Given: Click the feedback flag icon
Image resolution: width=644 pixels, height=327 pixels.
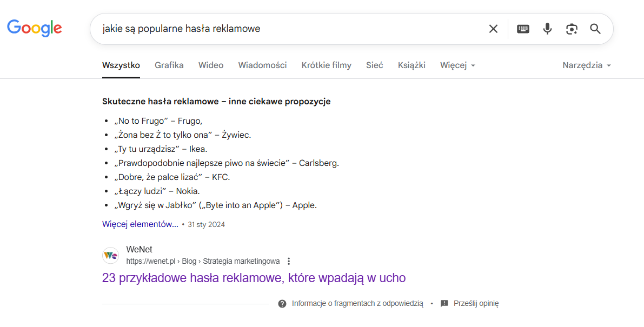Looking at the screenshot, I should (444, 304).
